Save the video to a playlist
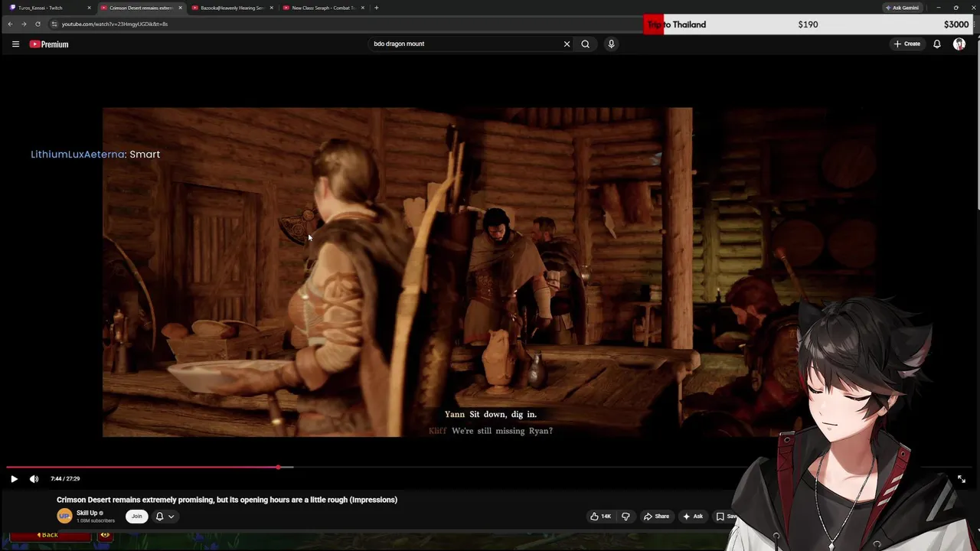This screenshot has width=980, height=551. [x=725, y=517]
